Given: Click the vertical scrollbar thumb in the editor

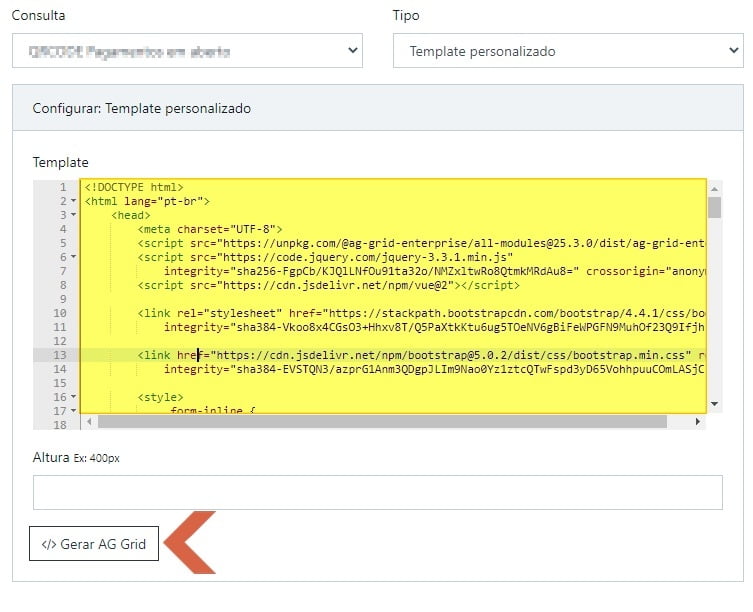Looking at the screenshot, I should click(x=714, y=207).
